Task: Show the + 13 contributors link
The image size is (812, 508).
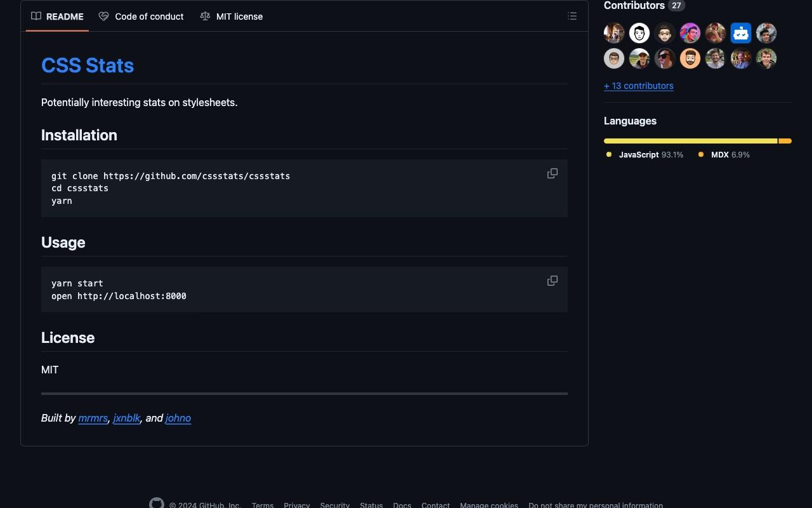Action: click(x=639, y=86)
